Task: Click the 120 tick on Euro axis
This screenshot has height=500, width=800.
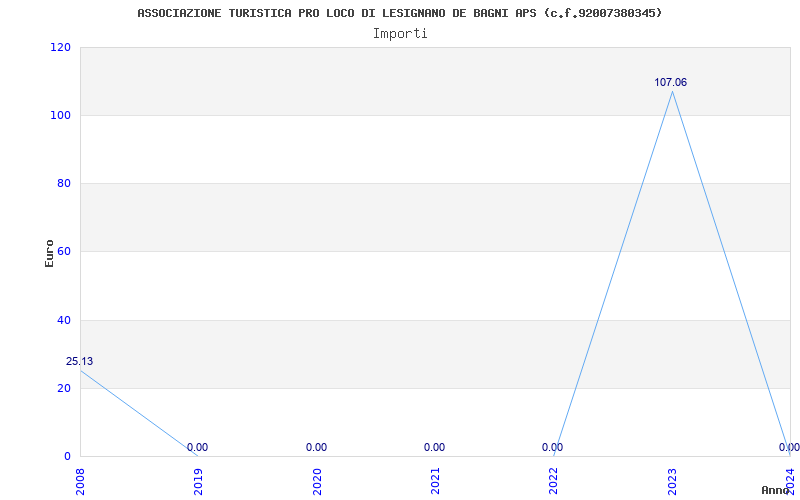Action: tap(60, 47)
